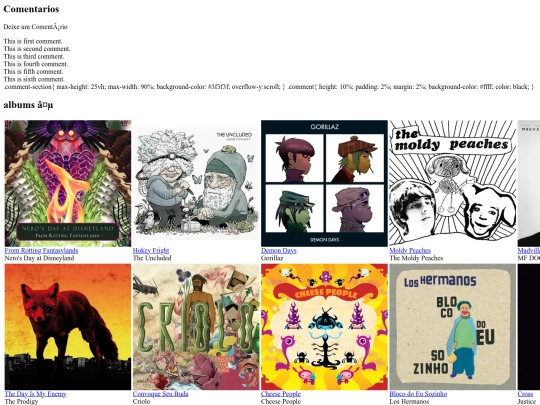Open the From Rotting Fantasylands link
The height and width of the screenshot is (405, 540).
pyautogui.click(x=41, y=250)
